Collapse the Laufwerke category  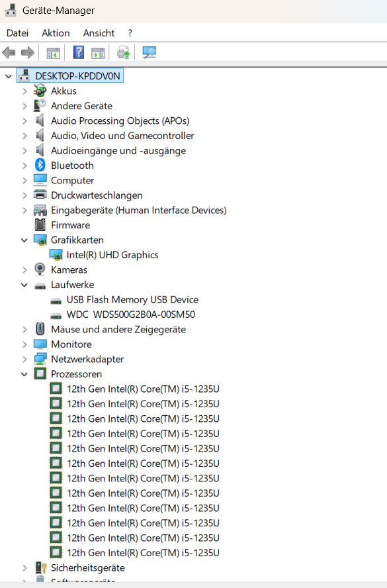[24, 285]
